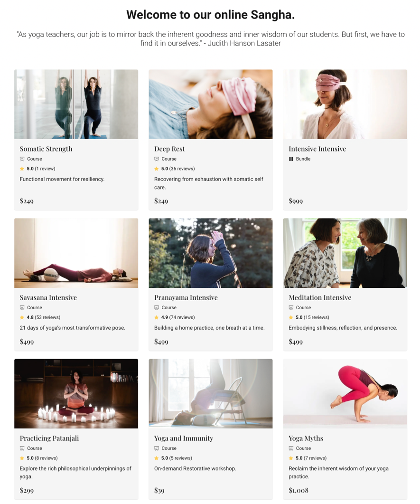Click the star icon for Practicing Patanjali
This screenshot has width=420, height=504.
pyautogui.click(x=22, y=458)
